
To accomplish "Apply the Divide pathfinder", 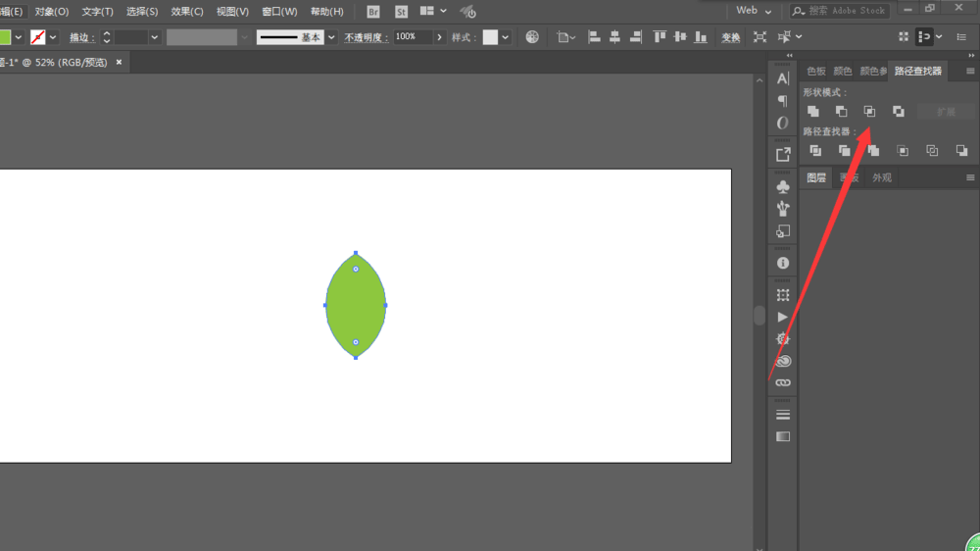I will pos(815,151).
